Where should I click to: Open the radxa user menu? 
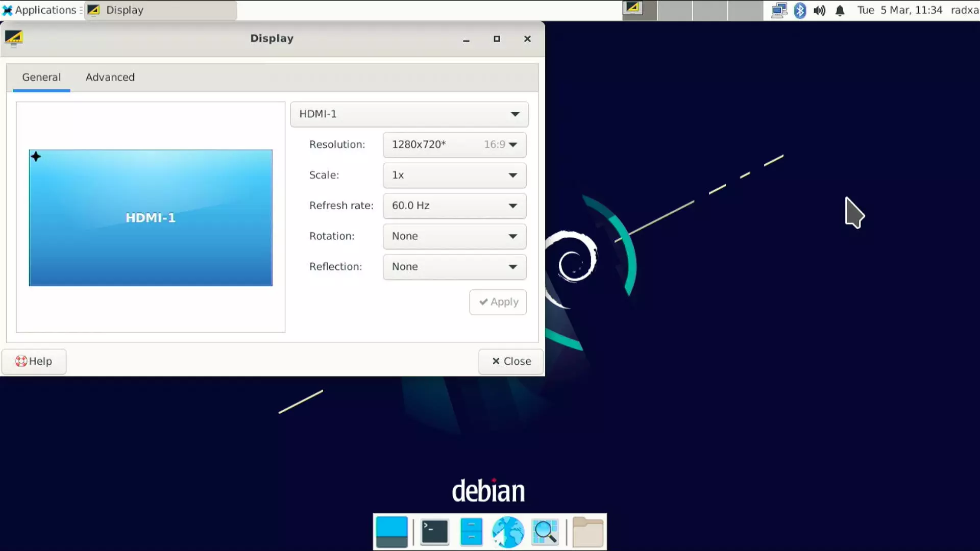[x=964, y=10]
